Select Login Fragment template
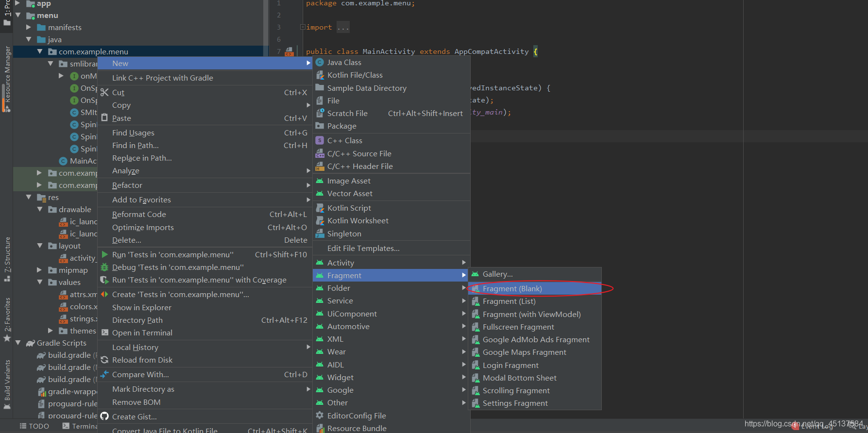The width and height of the screenshot is (868, 433). pos(535,365)
